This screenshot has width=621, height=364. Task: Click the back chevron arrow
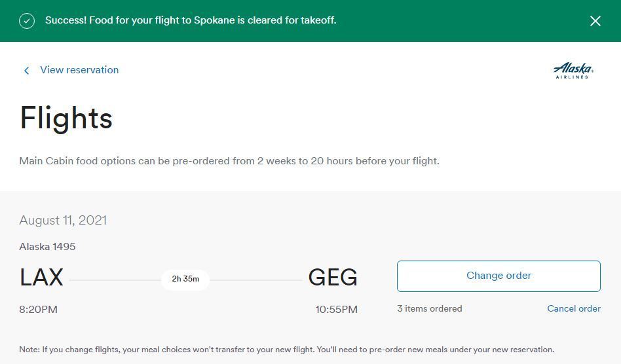click(x=26, y=71)
